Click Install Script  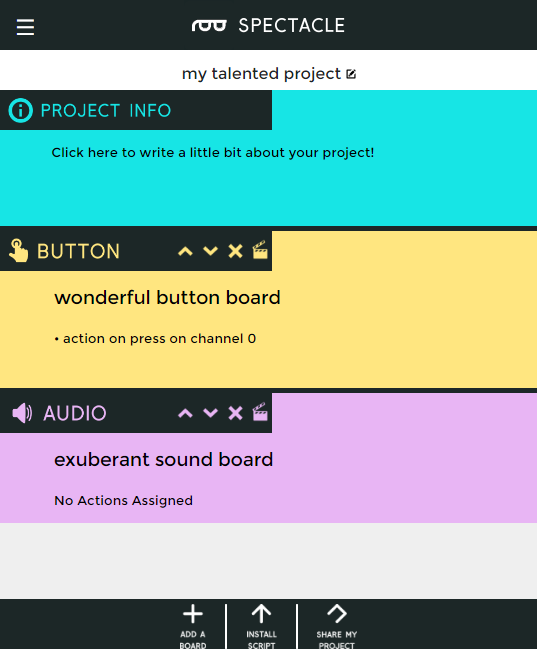(261, 625)
